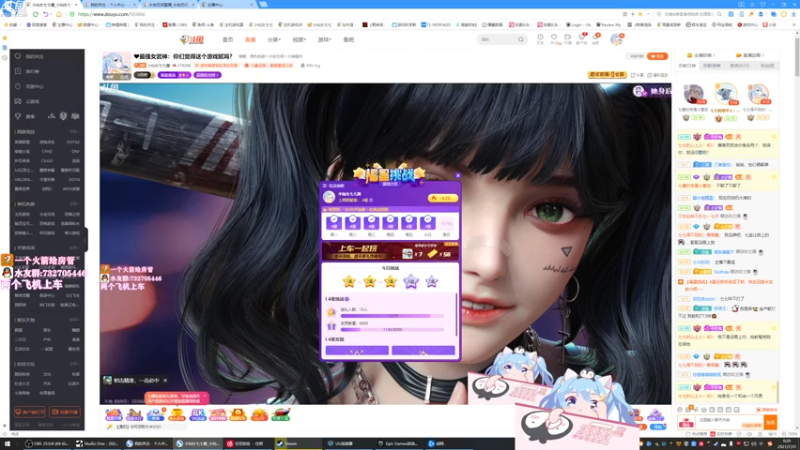
Task: Open the 首页 home tab
Action: (x=228, y=40)
